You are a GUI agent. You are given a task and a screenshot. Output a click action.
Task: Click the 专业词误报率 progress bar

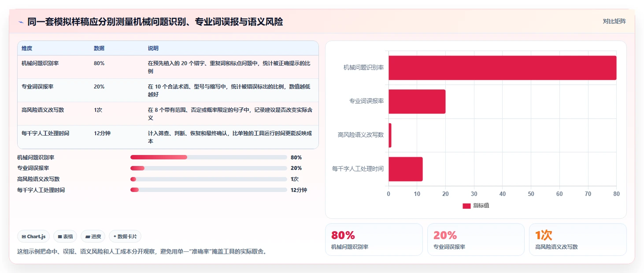209,168
